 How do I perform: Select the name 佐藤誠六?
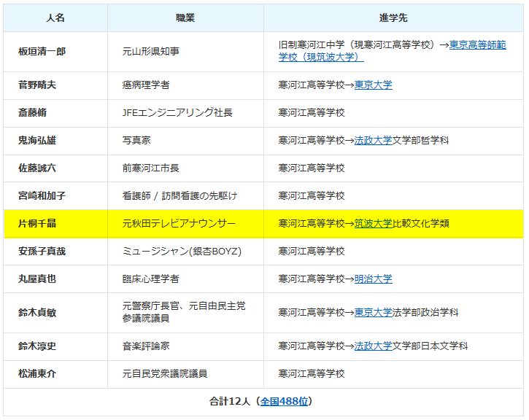coord(37,168)
